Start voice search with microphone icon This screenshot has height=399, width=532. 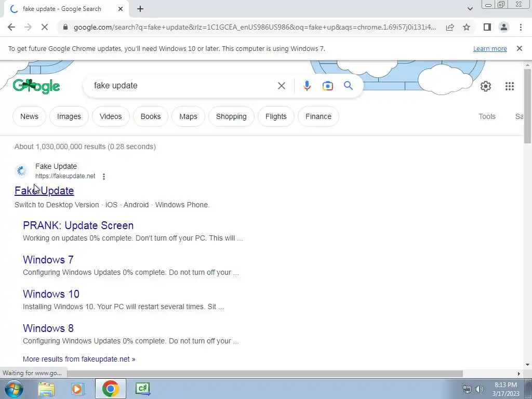(307, 86)
